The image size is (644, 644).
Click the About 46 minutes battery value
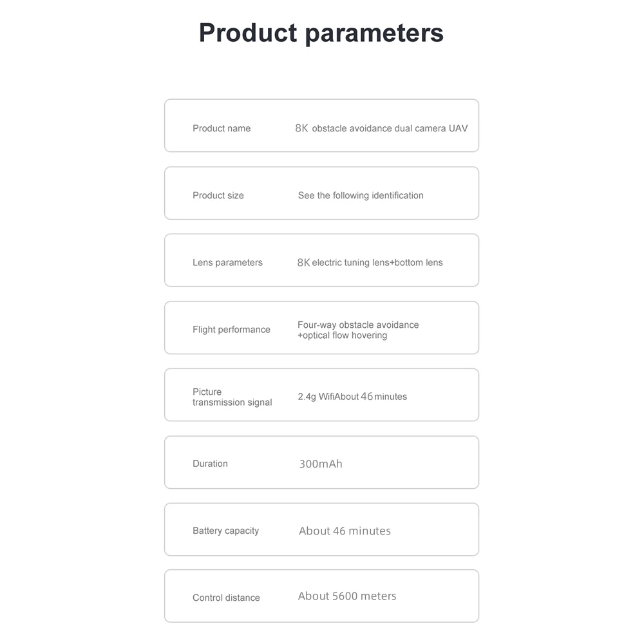345,531
